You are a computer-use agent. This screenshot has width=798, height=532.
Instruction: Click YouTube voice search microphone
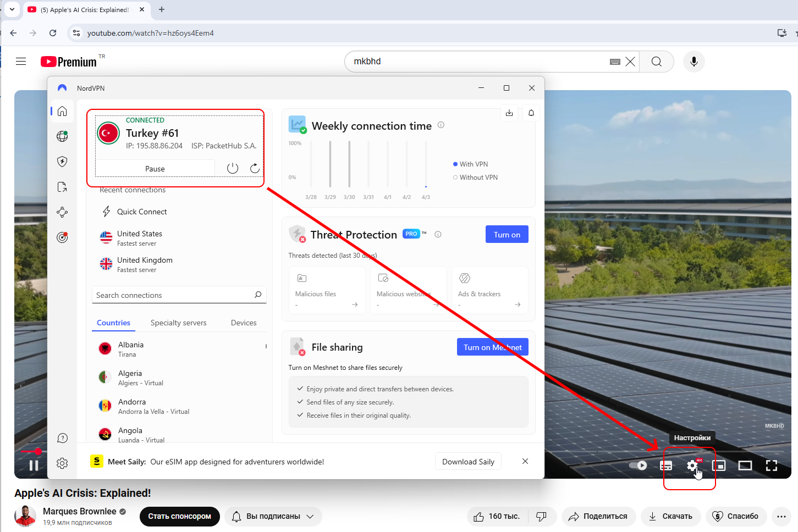coord(694,62)
